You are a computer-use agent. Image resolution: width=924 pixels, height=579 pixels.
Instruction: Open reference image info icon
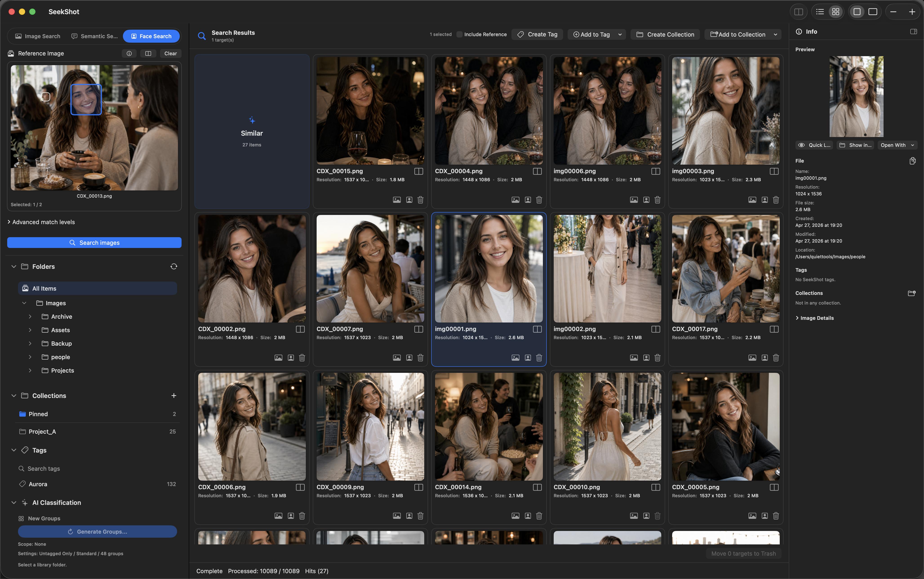click(129, 54)
